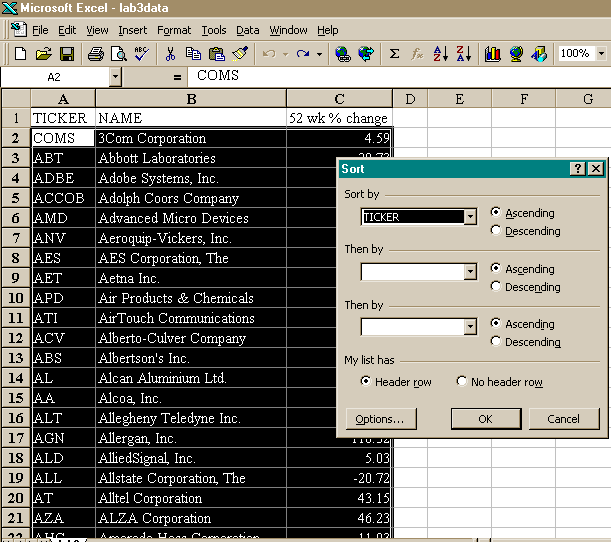The height and width of the screenshot is (542, 611).
Task: Click the Sort Descending toolbar icon
Action: coord(463,54)
